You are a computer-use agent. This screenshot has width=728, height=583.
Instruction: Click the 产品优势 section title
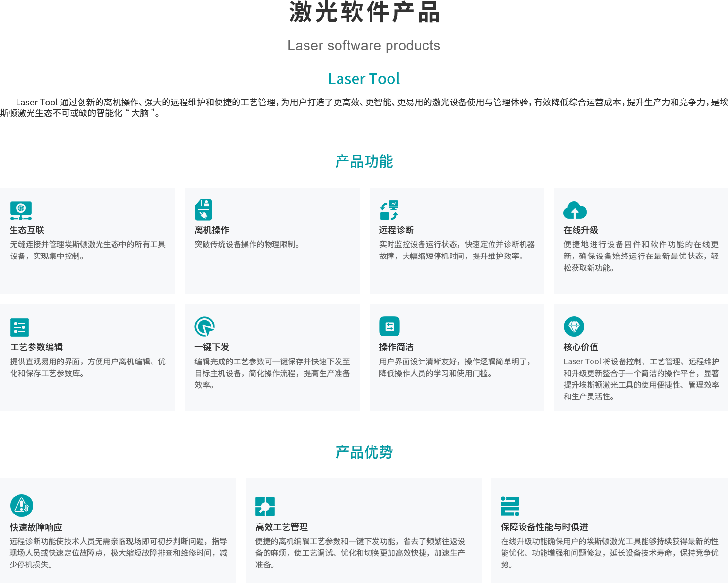(x=364, y=452)
